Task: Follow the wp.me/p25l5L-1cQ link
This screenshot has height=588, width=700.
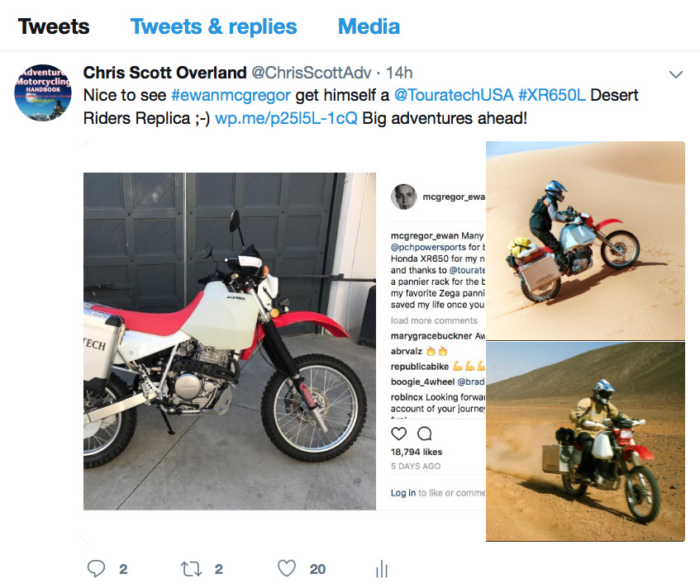Action: (x=286, y=117)
